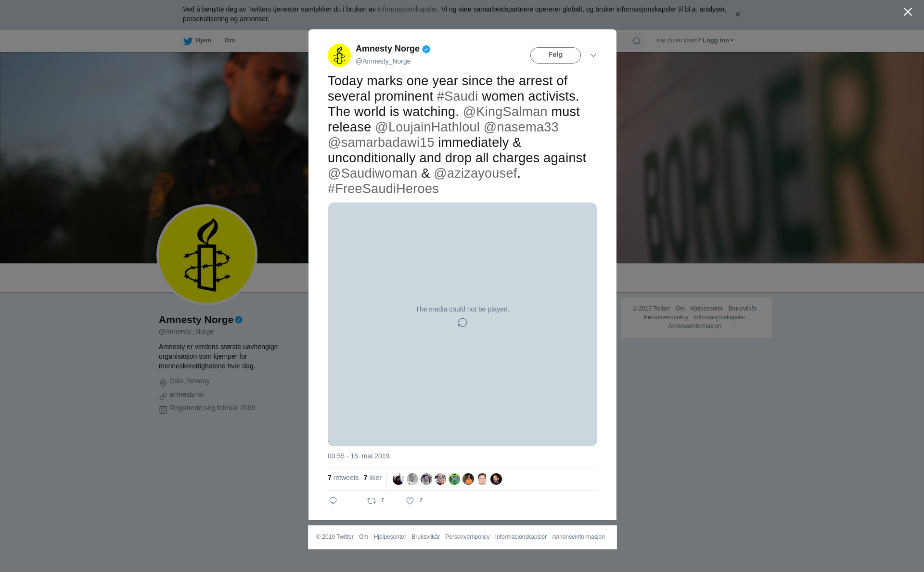Click the search magnifier icon
This screenshot has height=572, width=924.
[637, 41]
